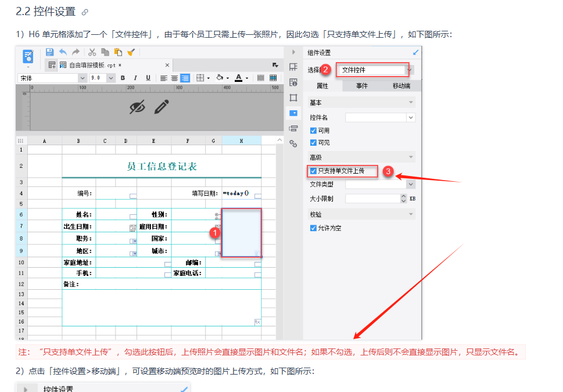The width and height of the screenshot is (563, 392).
Task: Open the cell attributes info icon
Action: pos(293,82)
